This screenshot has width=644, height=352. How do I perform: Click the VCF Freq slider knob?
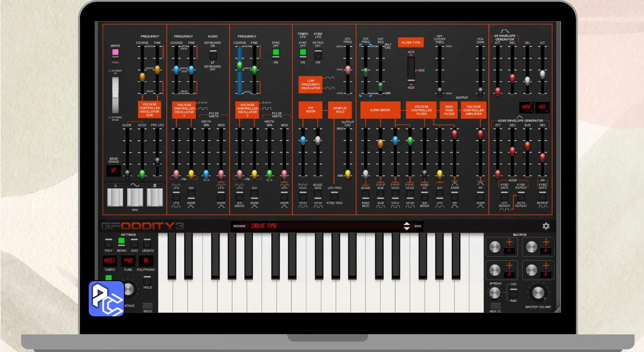click(x=365, y=72)
